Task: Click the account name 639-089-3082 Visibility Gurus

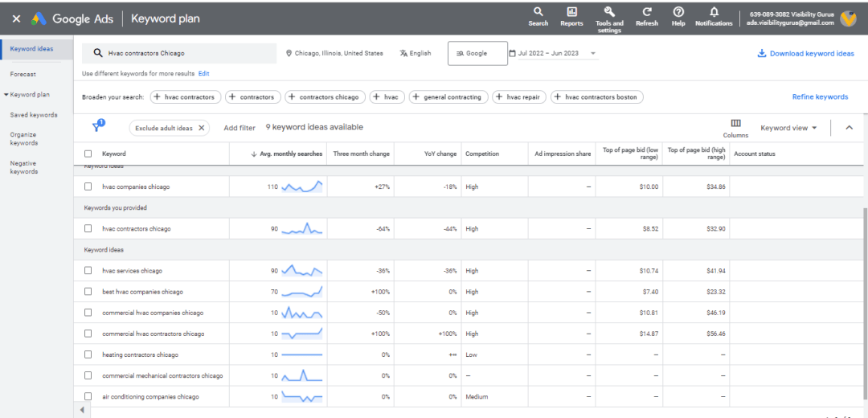Action: 792,14
